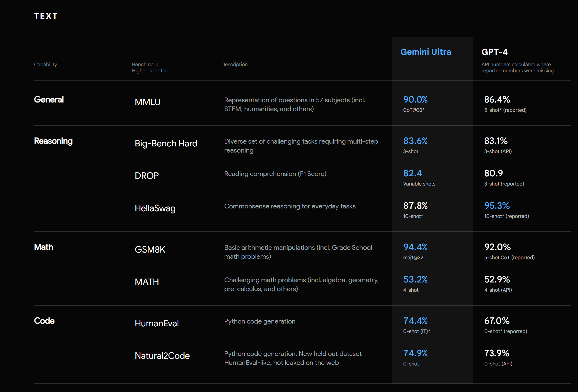Image resolution: width=578 pixels, height=392 pixels.
Task: Click the Description column header
Action: click(234, 65)
